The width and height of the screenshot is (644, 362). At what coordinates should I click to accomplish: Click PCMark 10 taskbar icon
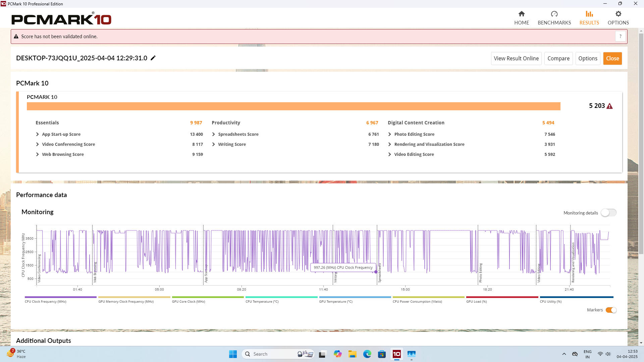396,354
